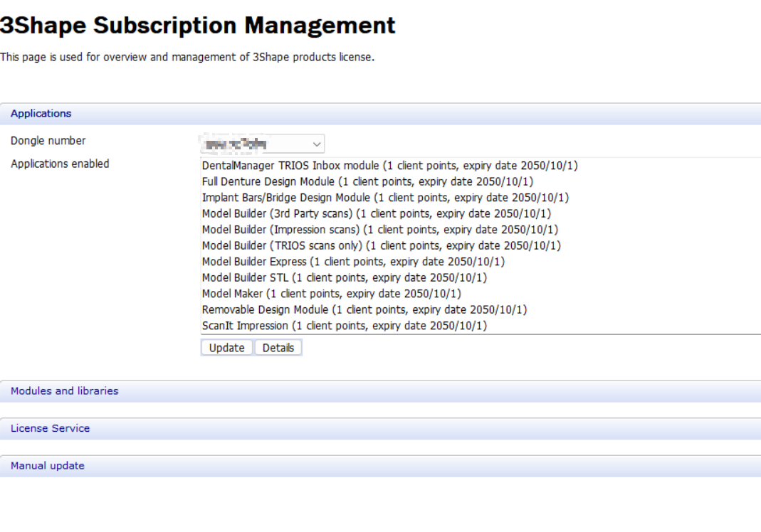Select Model Builder (3rd Party scans) entry
Viewport: 761px width, 532px height.
pos(376,213)
